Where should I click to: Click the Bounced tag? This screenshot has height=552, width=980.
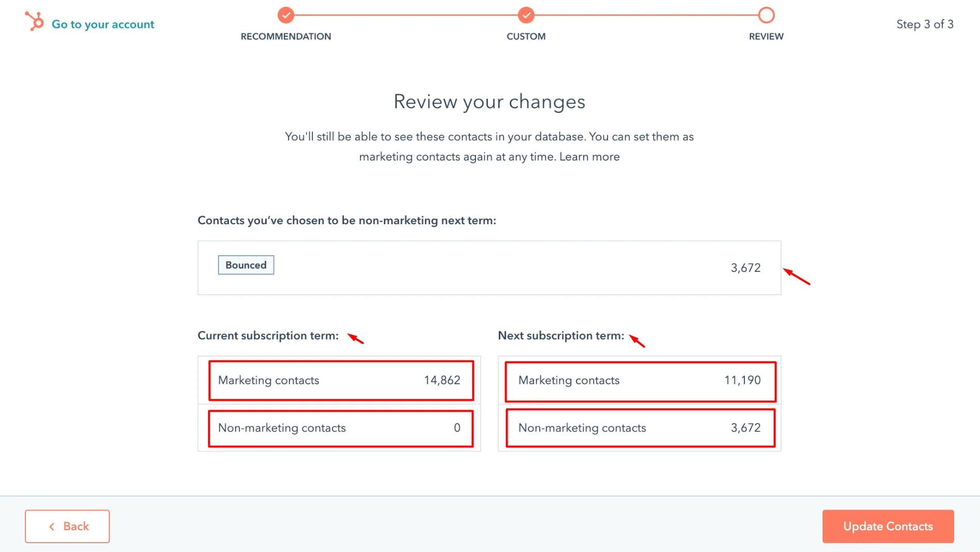click(x=246, y=265)
